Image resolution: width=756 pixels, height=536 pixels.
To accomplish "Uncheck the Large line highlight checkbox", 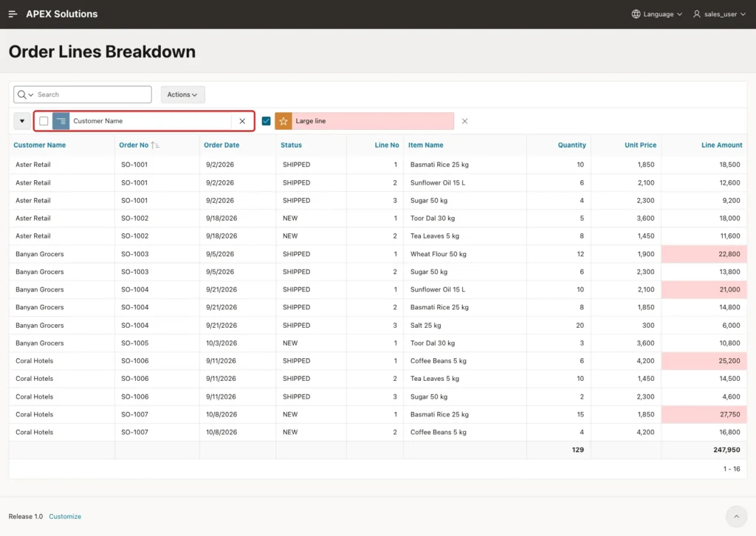I will tap(266, 121).
